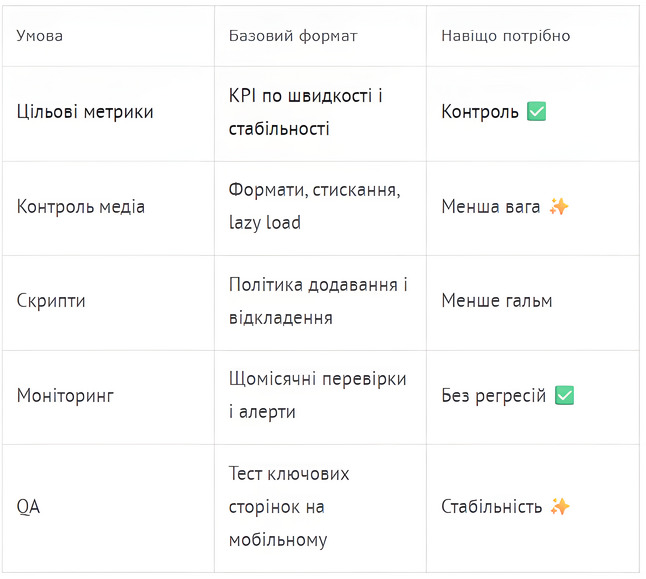The width and height of the screenshot is (646, 579).
Task: Click the Моніторинг row label
Action: point(66,396)
